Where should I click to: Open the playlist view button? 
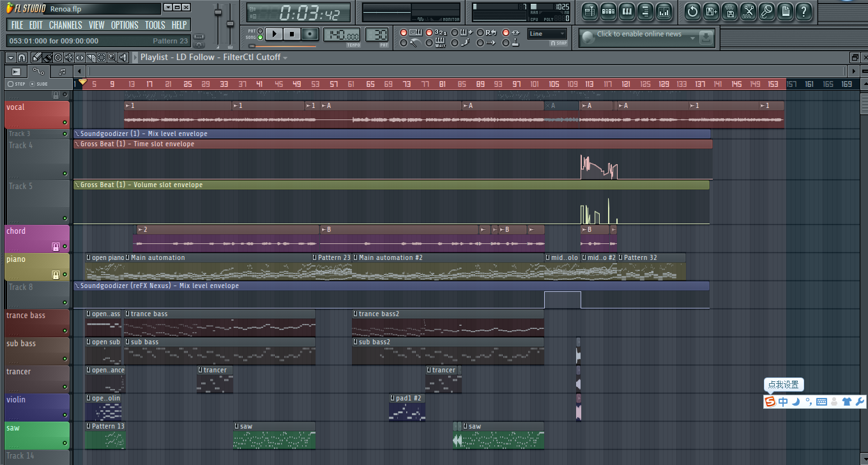click(x=590, y=11)
